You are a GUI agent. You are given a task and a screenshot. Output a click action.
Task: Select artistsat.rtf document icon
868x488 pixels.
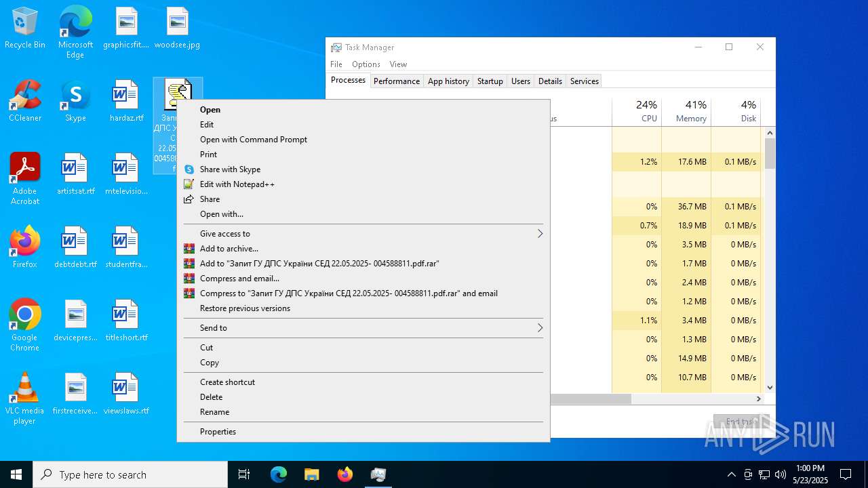pyautogui.click(x=75, y=175)
